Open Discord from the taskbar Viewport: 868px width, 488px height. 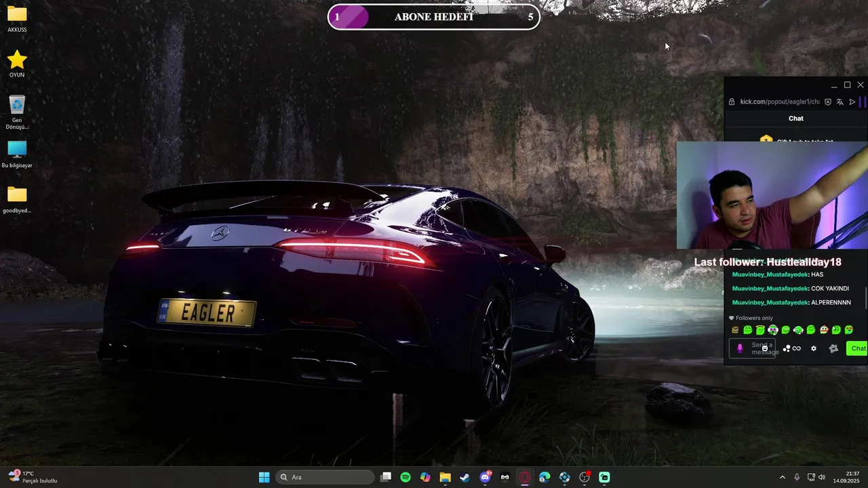(485, 477)
